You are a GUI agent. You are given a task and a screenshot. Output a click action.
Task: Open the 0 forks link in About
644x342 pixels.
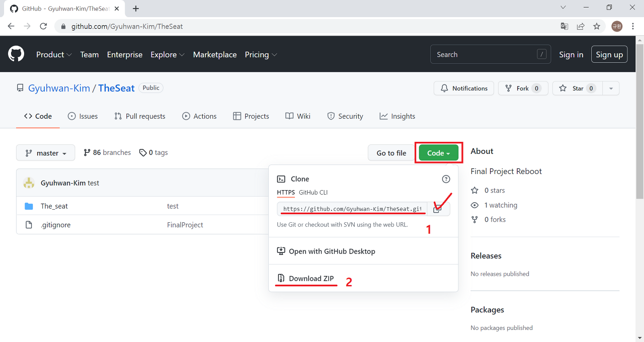coord(489,220)
